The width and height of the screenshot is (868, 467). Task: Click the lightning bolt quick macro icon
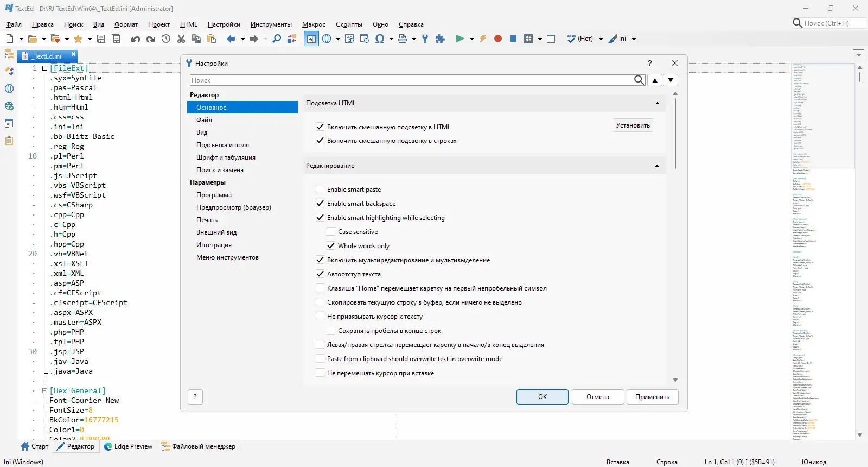(x=483, y=39)
